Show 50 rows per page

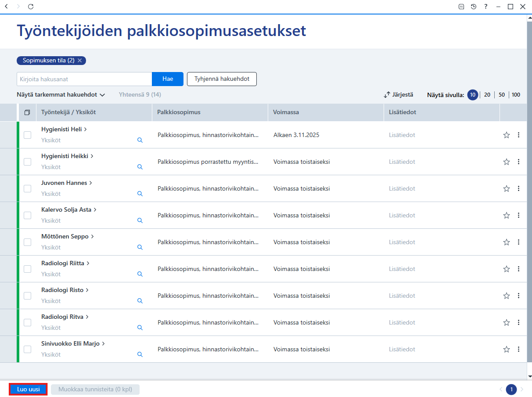coord(502,95)
